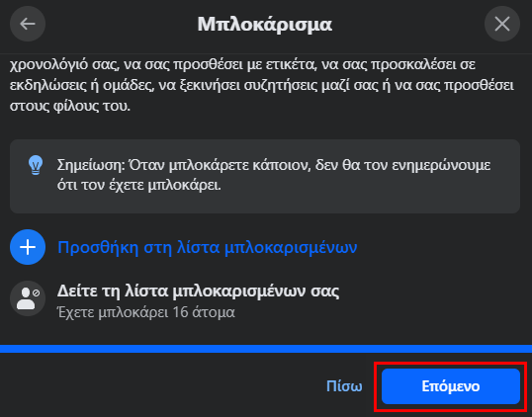Click the text στους φίλους του
The height and width of the screenshot is (417, 532).
tap(70, 106)
